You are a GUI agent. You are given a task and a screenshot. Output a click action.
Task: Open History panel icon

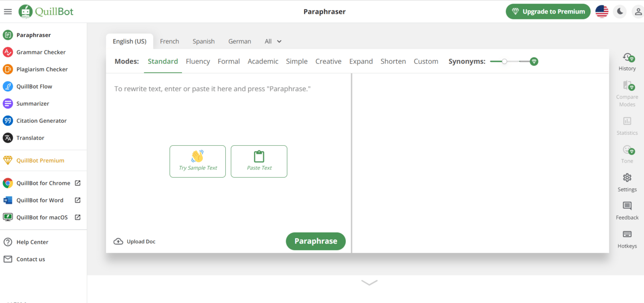tap(627, 62)
